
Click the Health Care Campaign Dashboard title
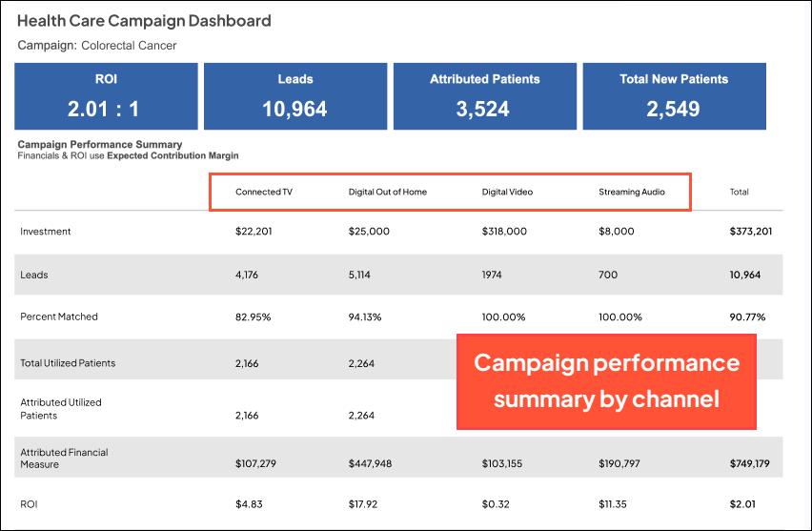(x=144, y=21)
